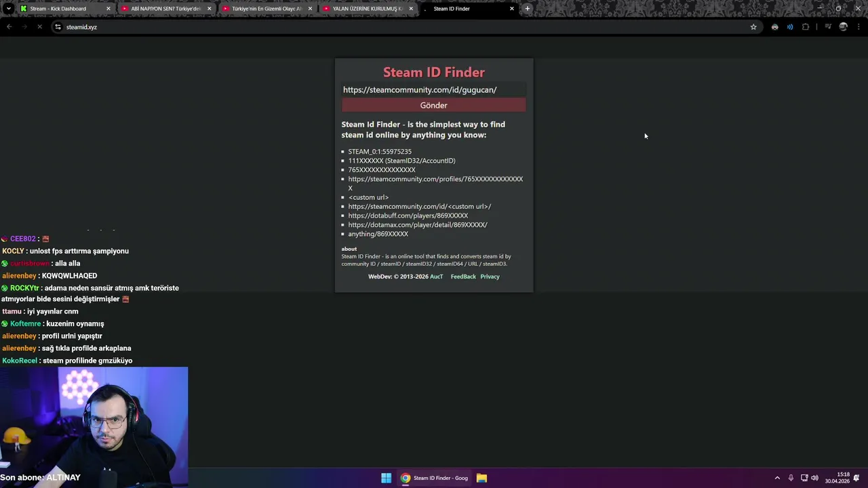This screenshot has width=868, height=488.
Task: Click the blue sound-wave extension icon
Action: point(790,27)
